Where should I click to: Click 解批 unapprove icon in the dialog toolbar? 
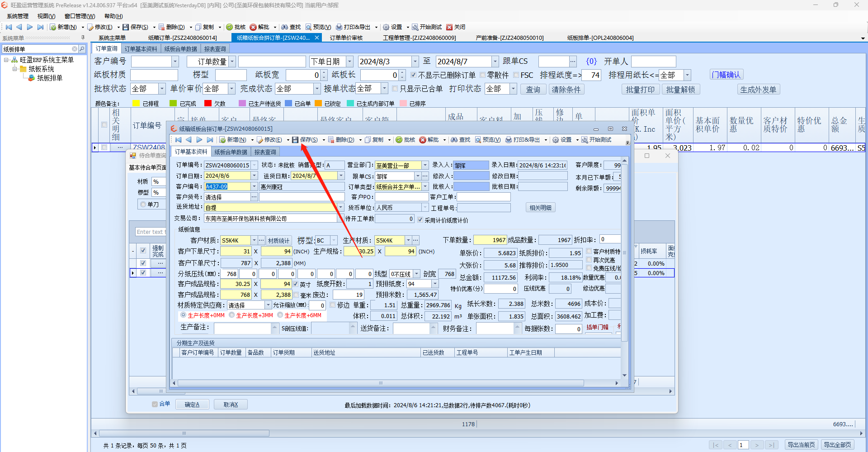(x=423, y=140)
